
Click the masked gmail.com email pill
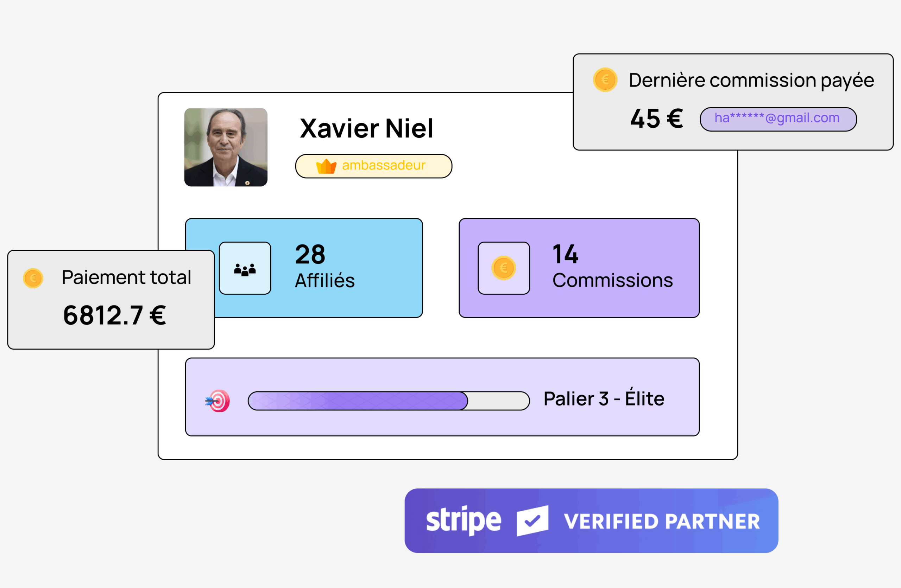coord(778,119)
